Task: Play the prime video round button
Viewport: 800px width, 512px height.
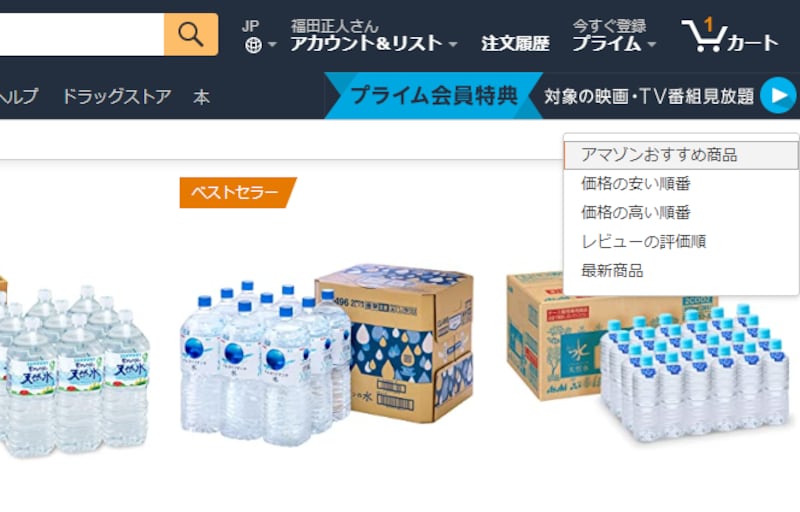Action: coord(779,95)
